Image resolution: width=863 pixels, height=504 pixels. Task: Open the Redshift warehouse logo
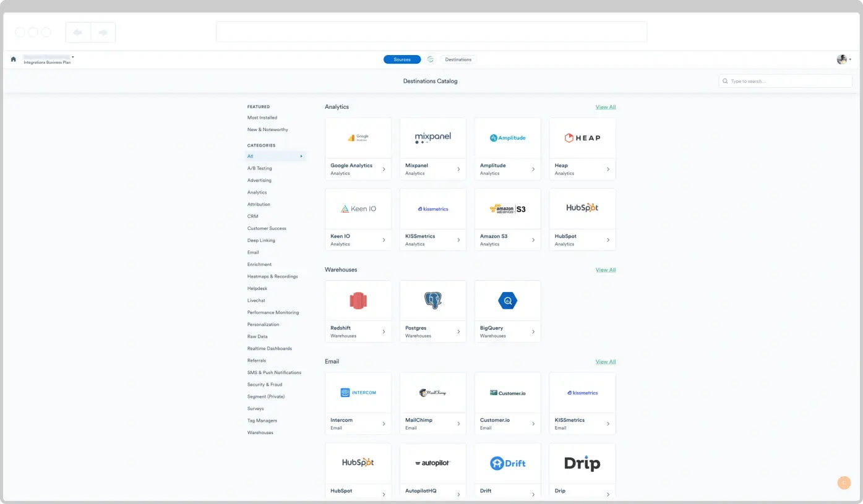coord(358,301)
